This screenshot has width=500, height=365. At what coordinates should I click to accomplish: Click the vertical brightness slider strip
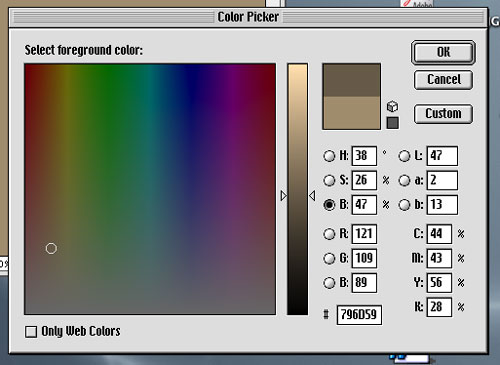point(297,189)
